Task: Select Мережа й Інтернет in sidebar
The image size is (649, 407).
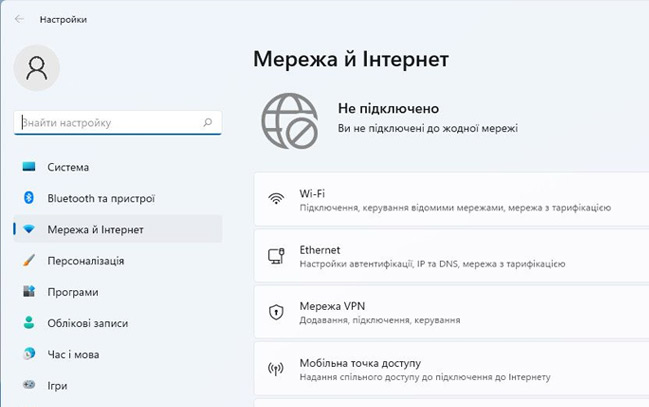Action: pyautogui.click(x=118, y=229)
